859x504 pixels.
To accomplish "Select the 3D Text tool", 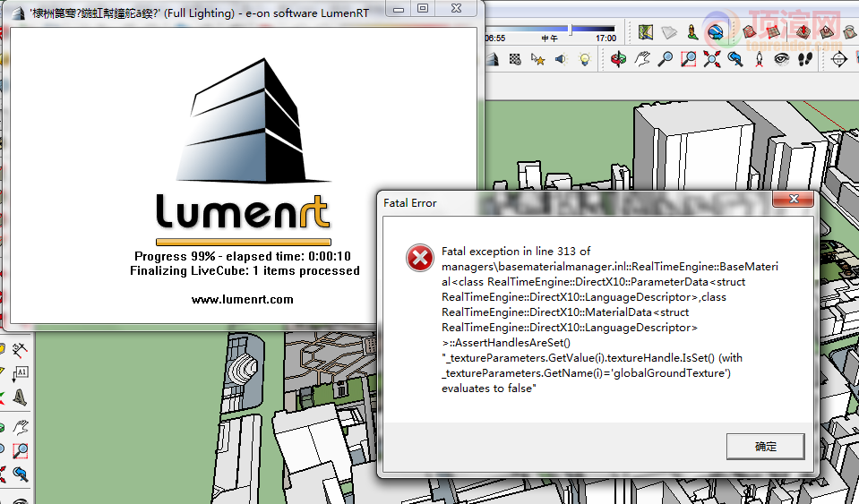I will [x=20, y=397].
